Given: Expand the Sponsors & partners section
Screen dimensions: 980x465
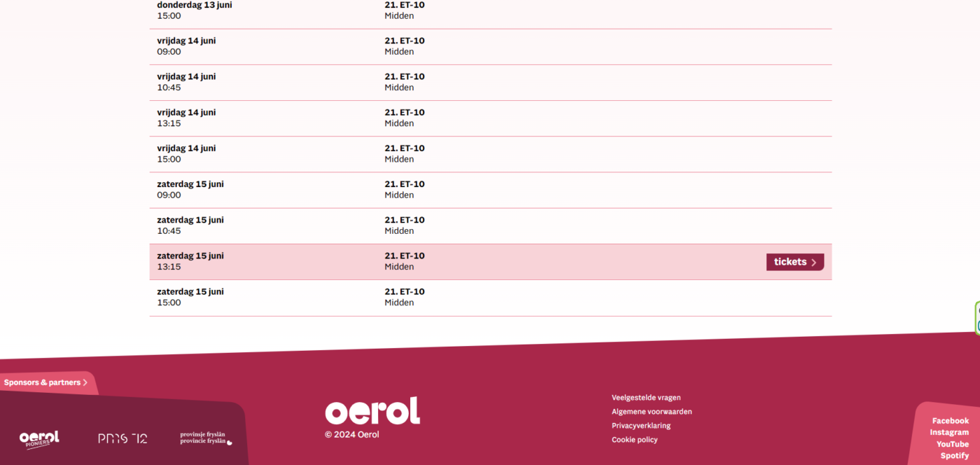Looking at the screenshot, I should point(46,382).
